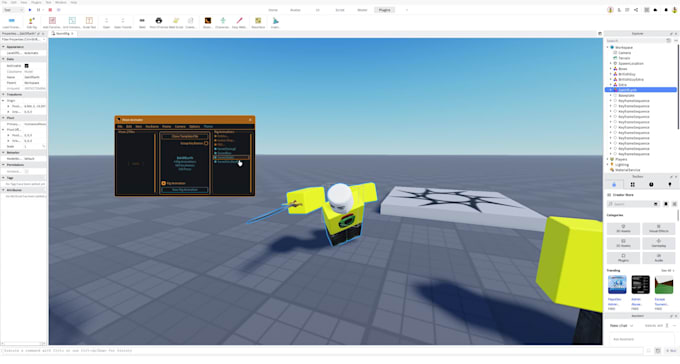Toggle the Locked checkbox under Permissions
680x364 pixels.
[x=26, y=171]
